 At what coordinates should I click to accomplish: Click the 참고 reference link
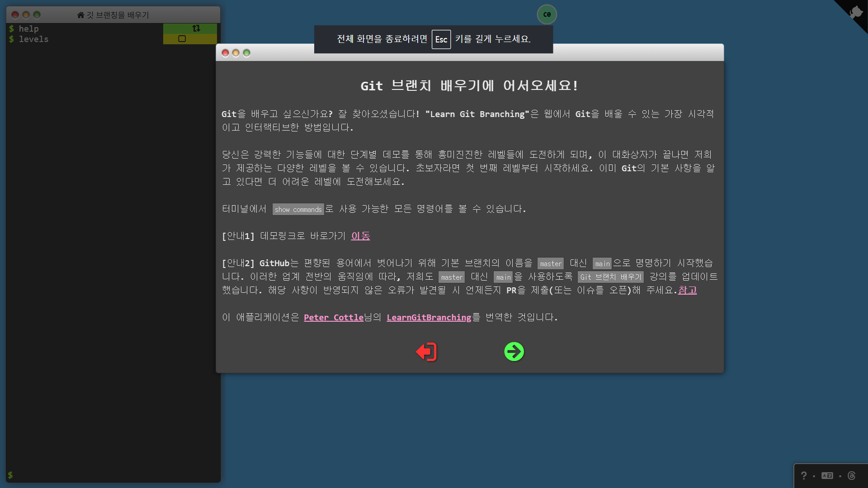(x=687, y=290)
